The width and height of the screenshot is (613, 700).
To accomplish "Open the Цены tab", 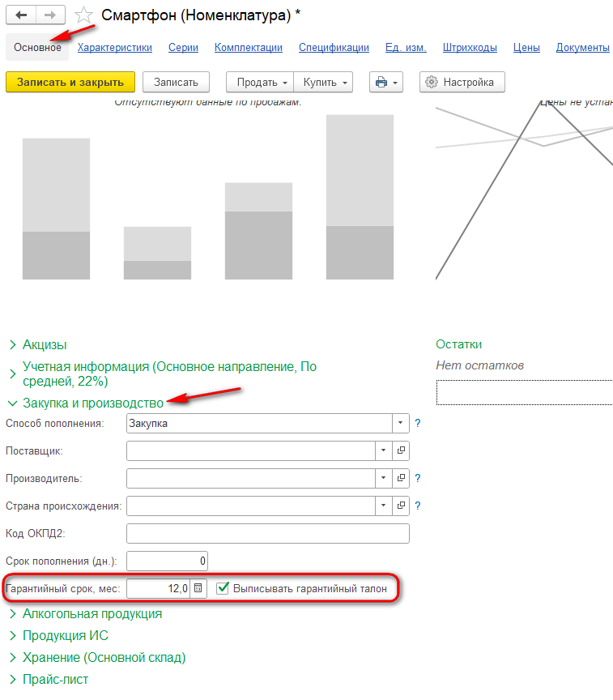I will click(526, 47).
